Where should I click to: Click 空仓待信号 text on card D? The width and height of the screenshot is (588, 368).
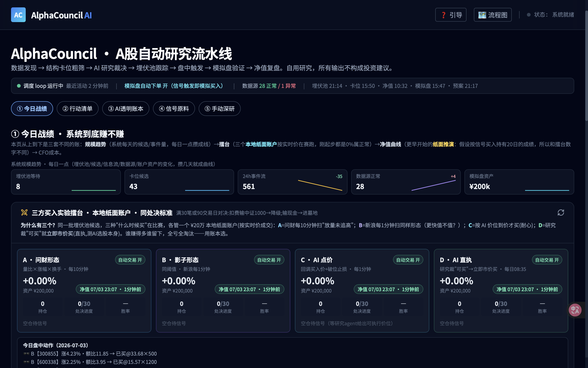452,323
